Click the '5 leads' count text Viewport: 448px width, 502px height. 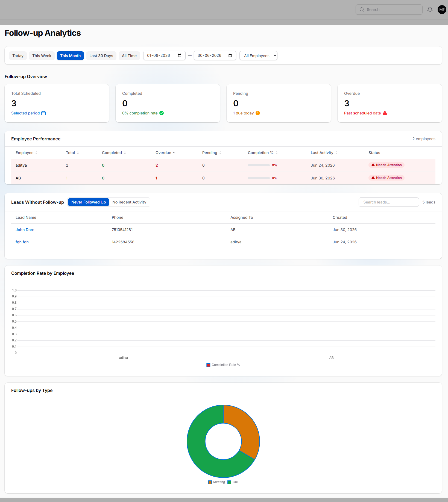pyautogui.click(x=429, y=202)
